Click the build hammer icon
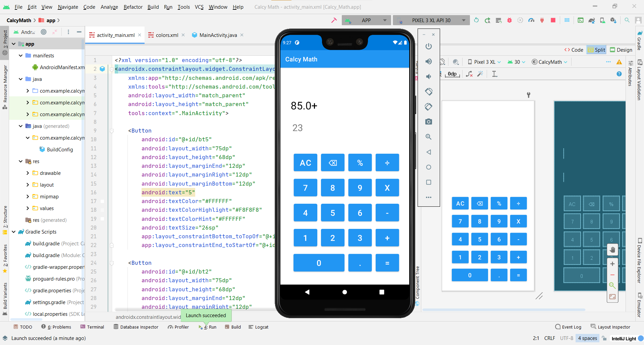 pos(334,20)
